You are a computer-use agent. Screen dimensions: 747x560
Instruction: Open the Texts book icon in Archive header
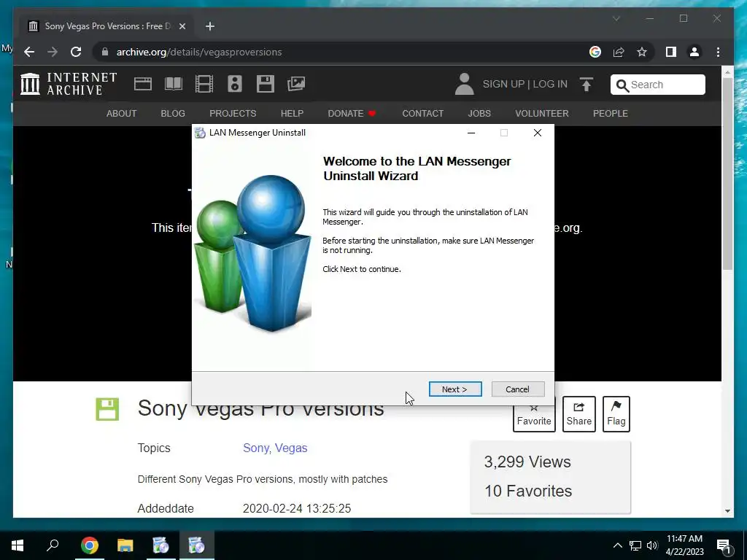point(174,84)
